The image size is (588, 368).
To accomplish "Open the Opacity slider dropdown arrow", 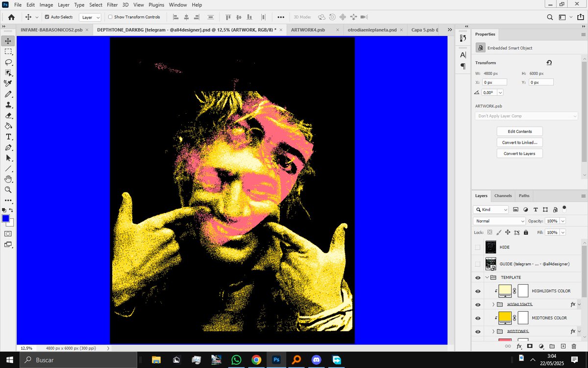I will pos(563,221).
